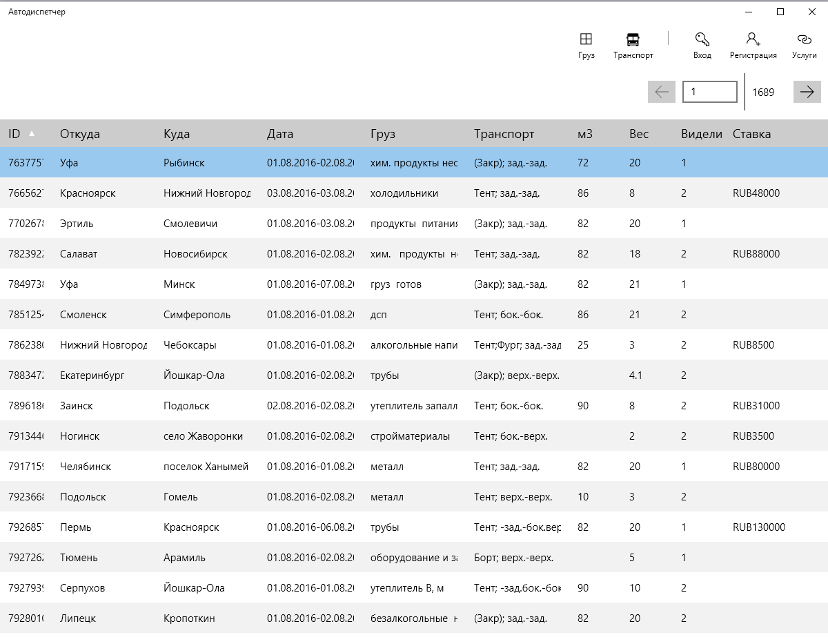828x644 pixels.
Task: Select the RUB88000 rate cell
Action: (x=756, y=254)
